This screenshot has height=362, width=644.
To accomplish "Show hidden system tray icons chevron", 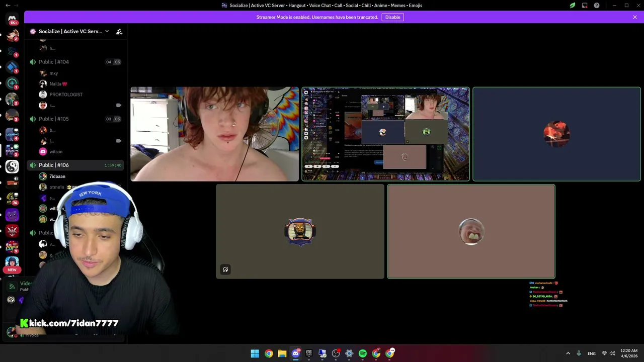I will click(x=568, y=353).
